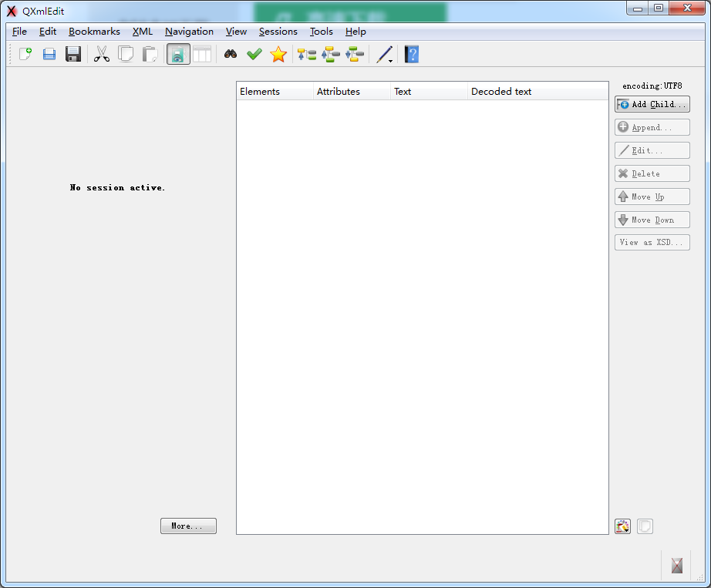Click the Append... button
The image size is (711, 588).
tap(652, 127)
